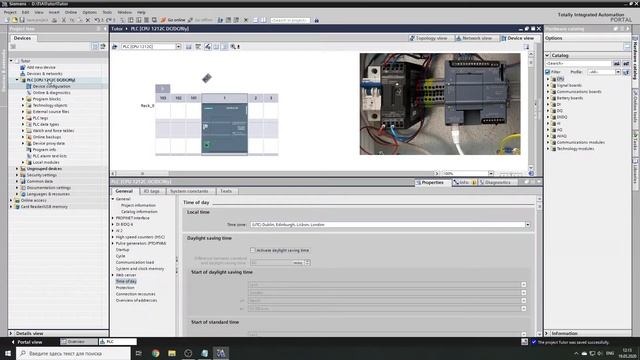
Task: Open the catalog Profile dropdown
Action: pyautogui.click(x=618, y=72)
